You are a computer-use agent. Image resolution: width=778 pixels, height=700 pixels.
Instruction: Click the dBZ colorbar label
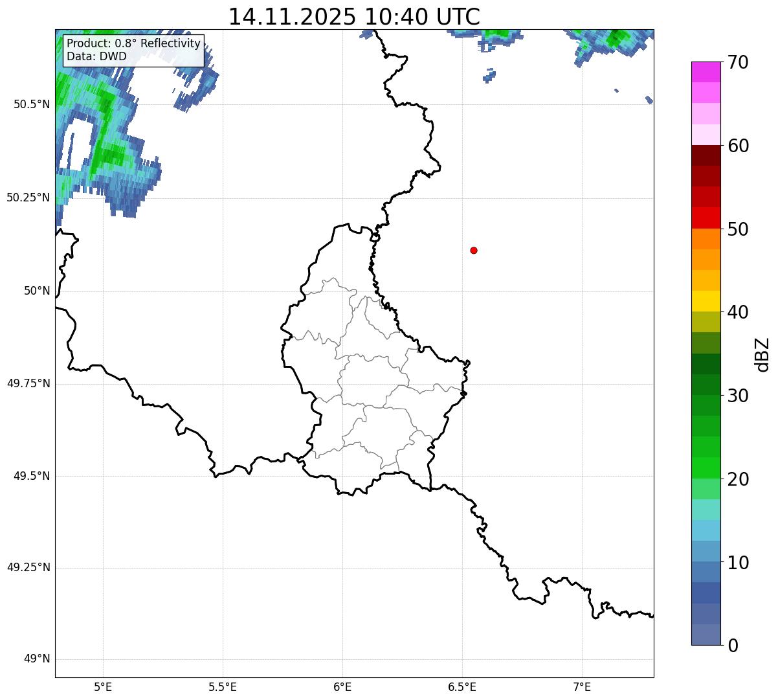[762, 354]
